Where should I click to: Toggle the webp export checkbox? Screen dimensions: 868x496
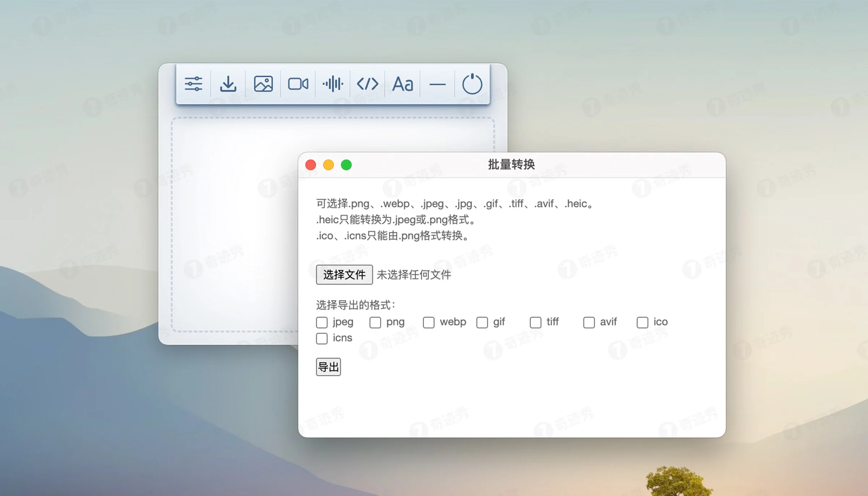(429, 322)
